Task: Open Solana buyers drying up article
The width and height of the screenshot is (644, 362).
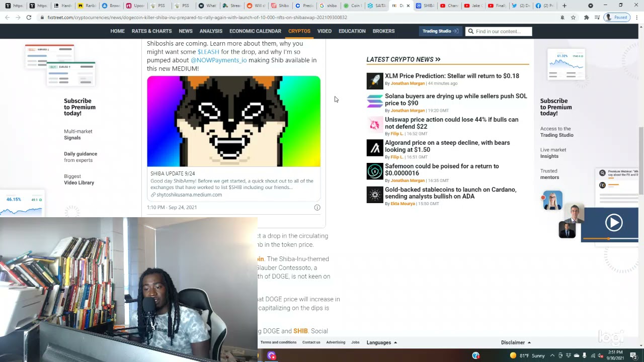Action: 456,100
